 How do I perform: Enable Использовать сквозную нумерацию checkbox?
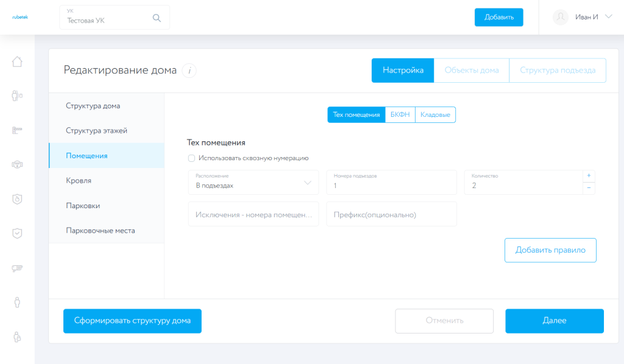point(191,158)
